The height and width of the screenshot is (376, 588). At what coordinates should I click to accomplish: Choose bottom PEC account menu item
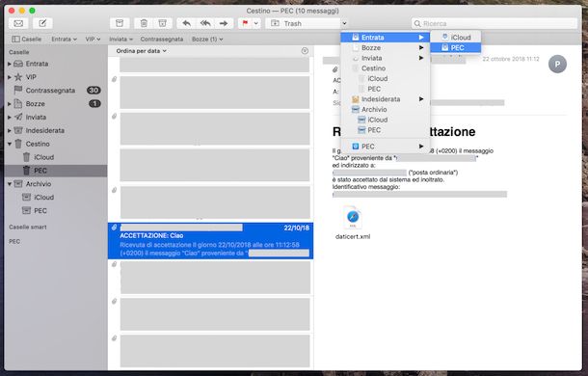[x=386, y=147]
